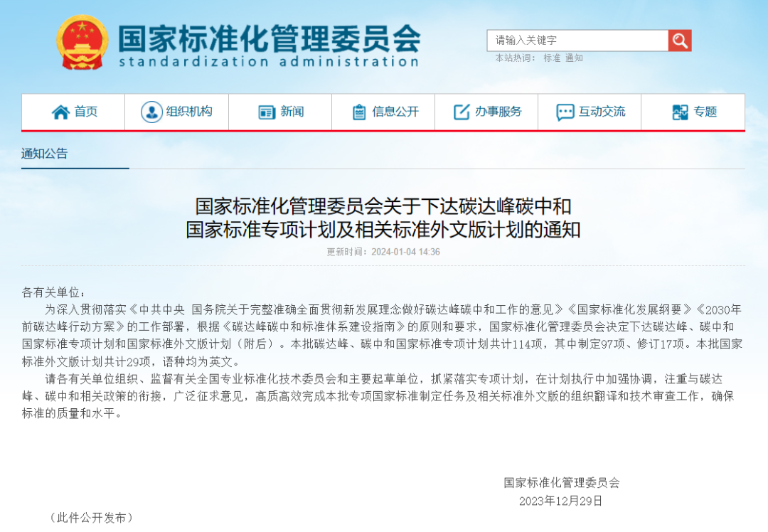The height and width of the screenshot is (532, 768).
Task: Click the 新闻 newspaper icon
Action: 266,112
